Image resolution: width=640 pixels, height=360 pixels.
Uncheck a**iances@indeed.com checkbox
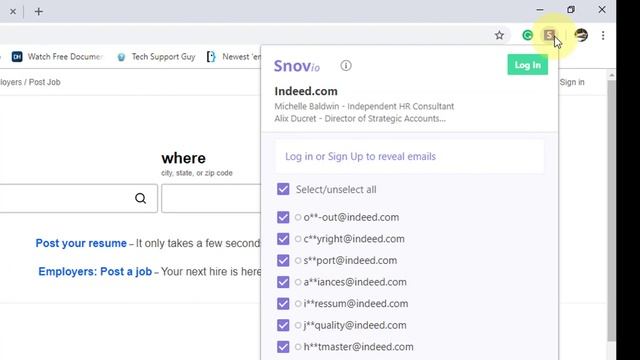click(283, 282)
